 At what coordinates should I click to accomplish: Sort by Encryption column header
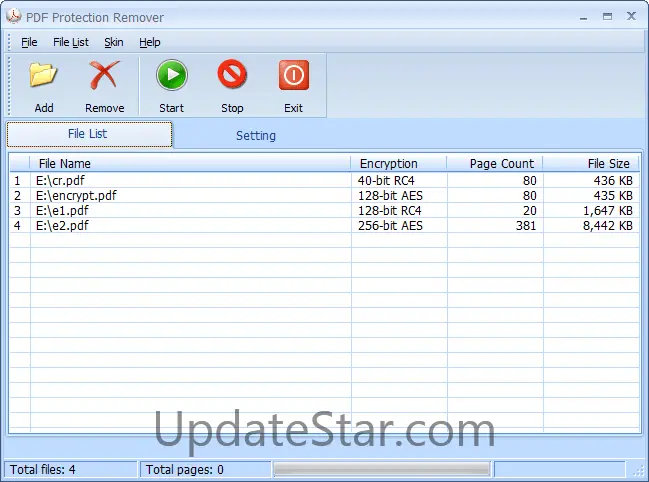point(399,163)
